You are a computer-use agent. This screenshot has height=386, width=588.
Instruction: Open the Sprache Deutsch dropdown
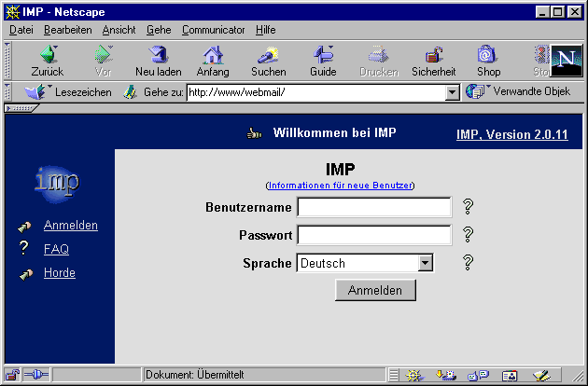point(365,263)
